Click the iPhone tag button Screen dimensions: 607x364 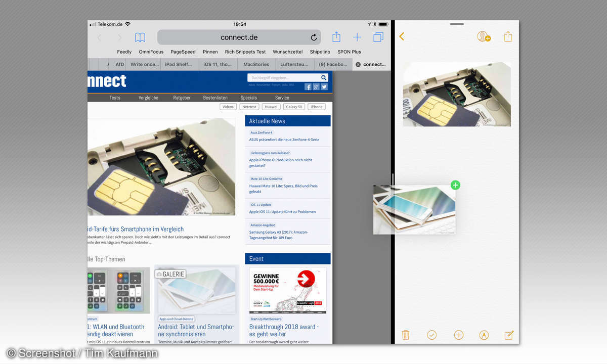317,107
